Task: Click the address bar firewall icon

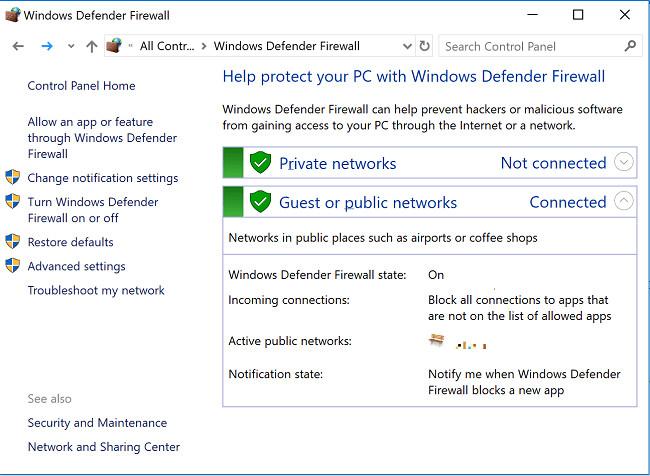Action: click(114, 46)
